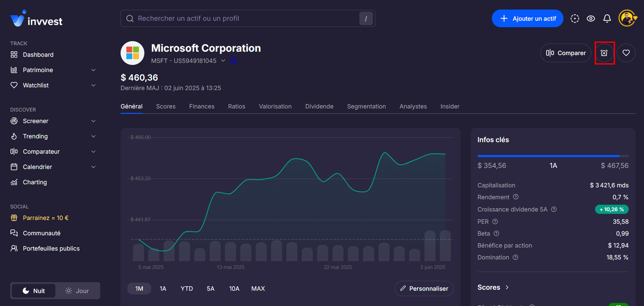Select the 1M chart range
Image resolution: width=644 pixels, height=306 pixels.
pos(139,289)
